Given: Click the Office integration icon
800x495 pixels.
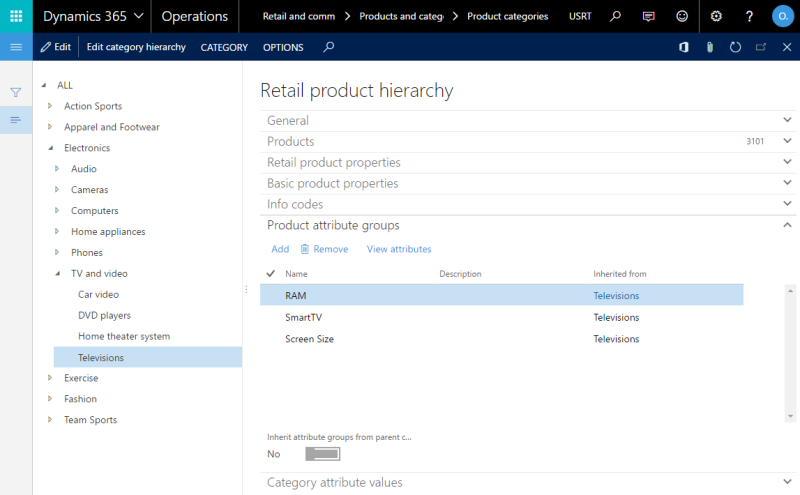Looking at the screenshot, I should pyautogui.click(x=684, y=47).
